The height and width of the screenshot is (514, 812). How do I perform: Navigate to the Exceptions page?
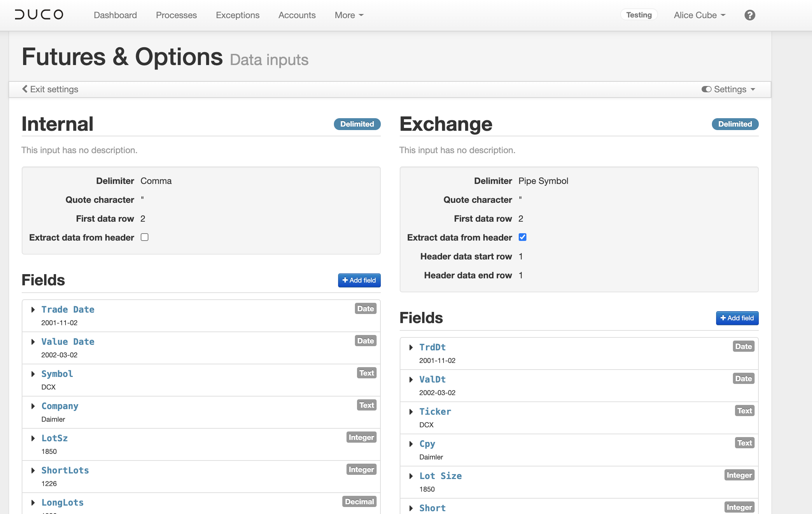tap(238, 15)
